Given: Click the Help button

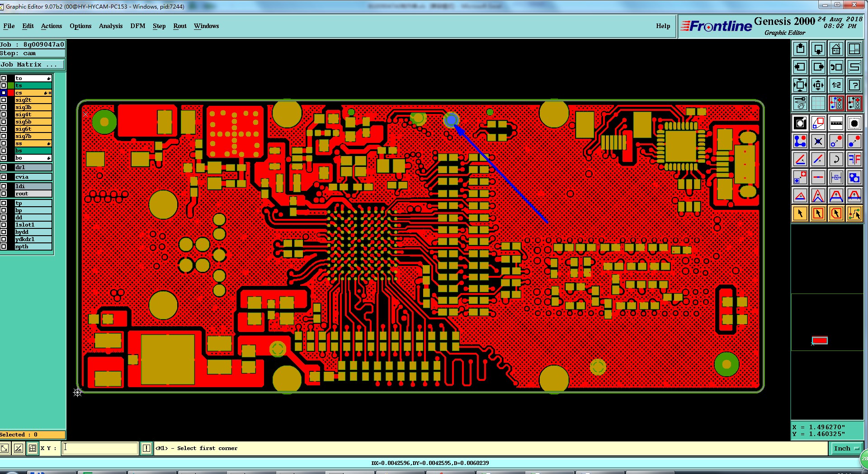Looking at the screenshot, I should click(x=663, y=26).
